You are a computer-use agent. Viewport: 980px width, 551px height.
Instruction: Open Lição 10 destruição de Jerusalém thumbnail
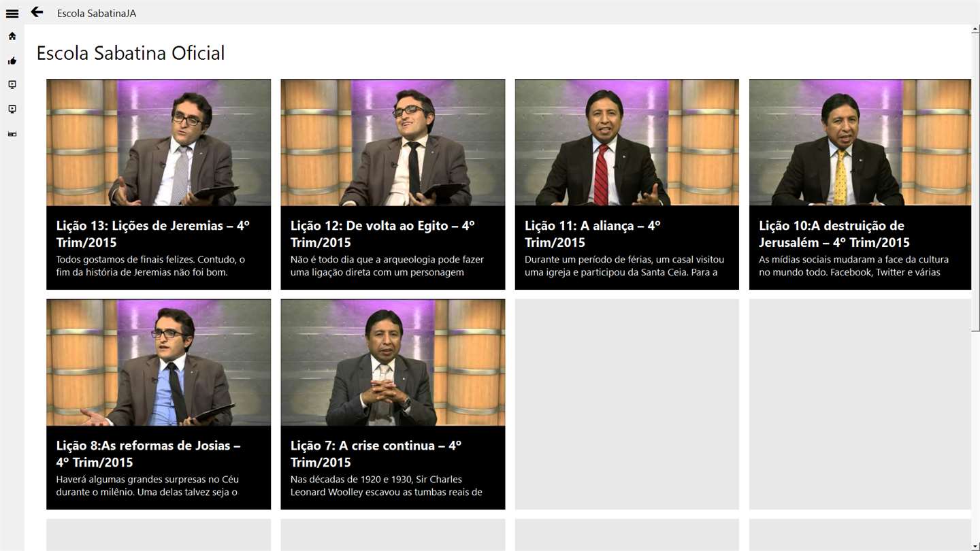pyautogui.click(x=860, y=143)
